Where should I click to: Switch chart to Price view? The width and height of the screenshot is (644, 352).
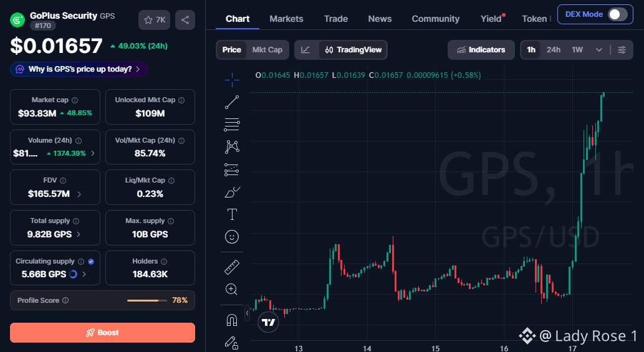click(232, 50)
